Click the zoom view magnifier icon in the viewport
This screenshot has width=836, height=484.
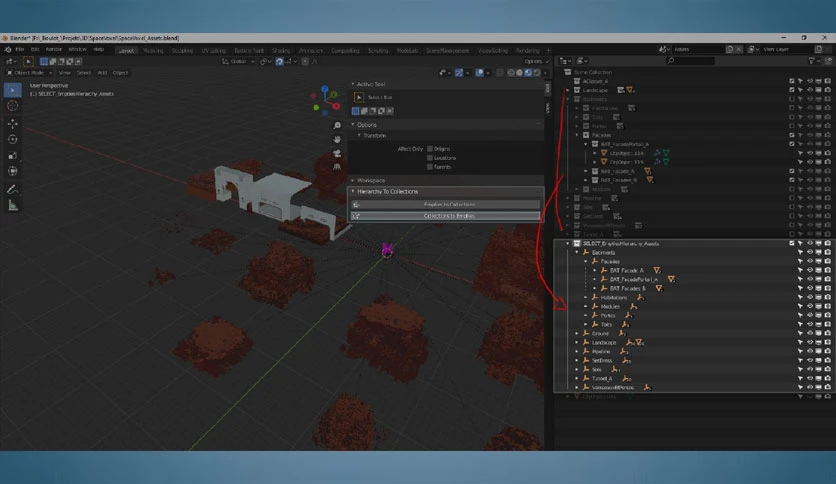tap(337, 125)
